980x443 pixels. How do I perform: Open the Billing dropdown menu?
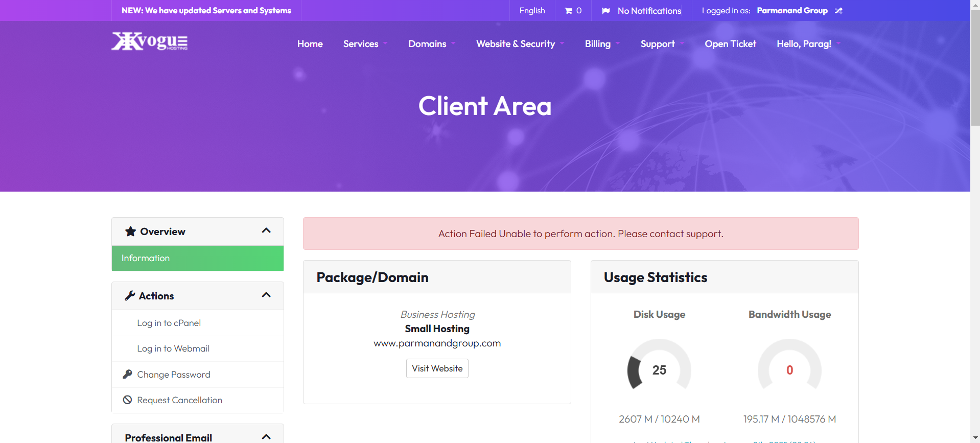(x=602, y=44)
